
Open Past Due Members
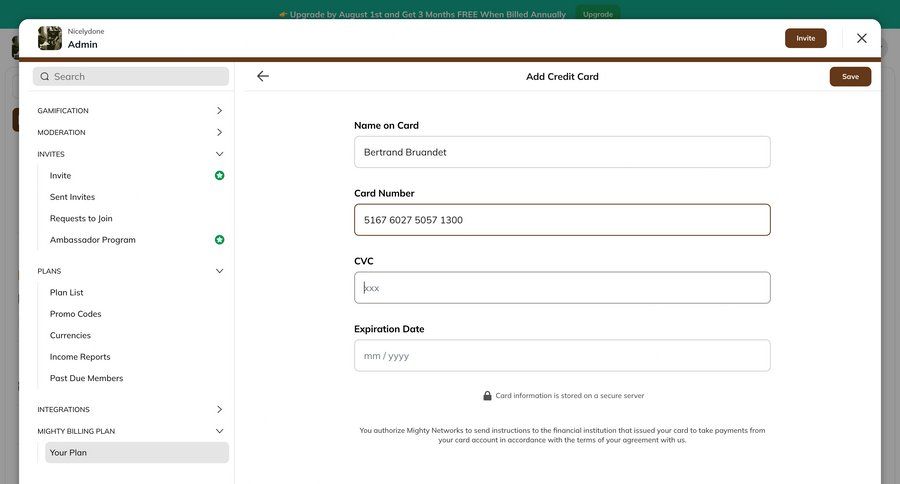86,378
